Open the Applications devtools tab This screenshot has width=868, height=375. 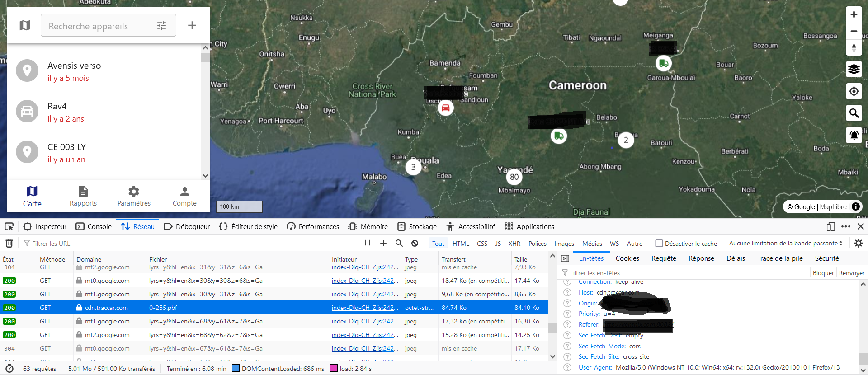coord(529,226)
